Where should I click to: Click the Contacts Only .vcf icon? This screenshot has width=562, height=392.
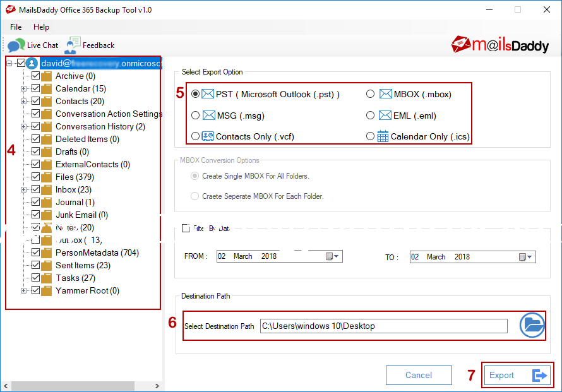coord(208,136)
